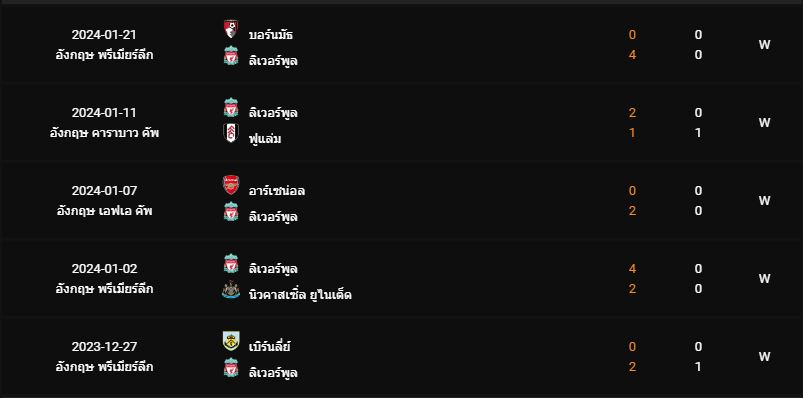Click Liverpool crest in the 2023-12-27 match
The height and width of the screenshot is (398, 803).
click(231, 367)
